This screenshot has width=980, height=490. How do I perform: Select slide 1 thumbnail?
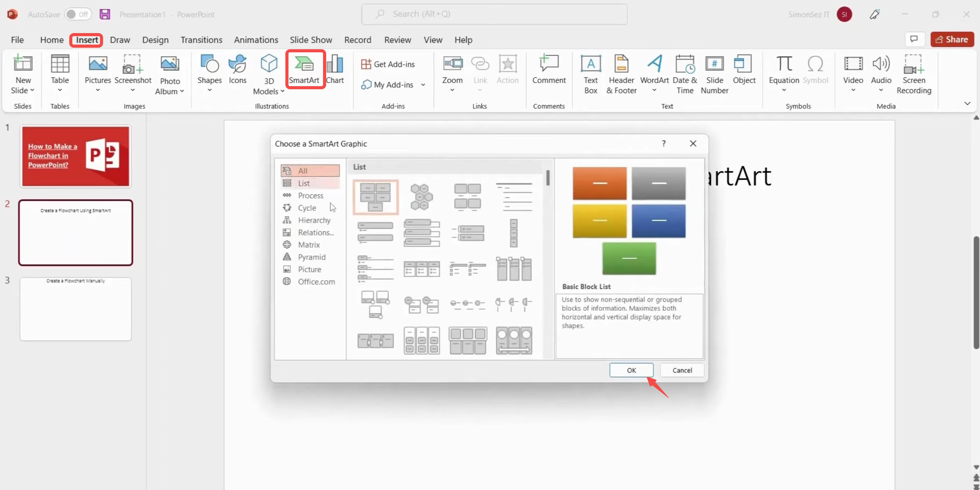(76, 156)
